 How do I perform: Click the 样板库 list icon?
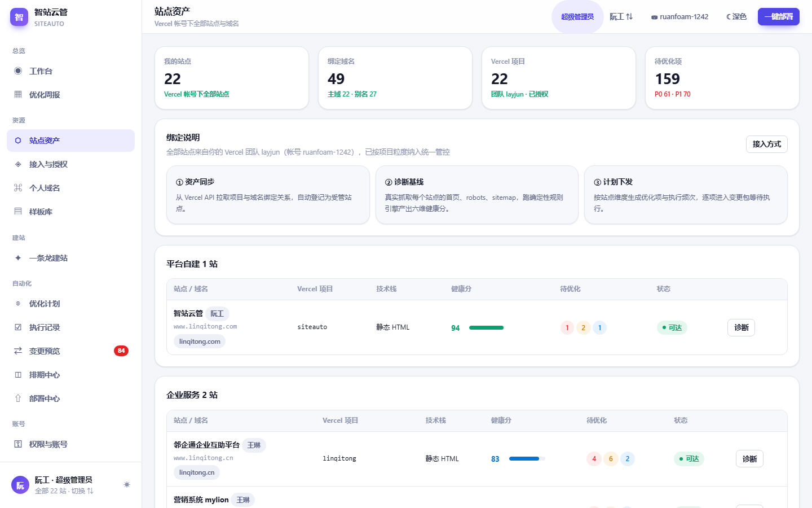[18, 212]
